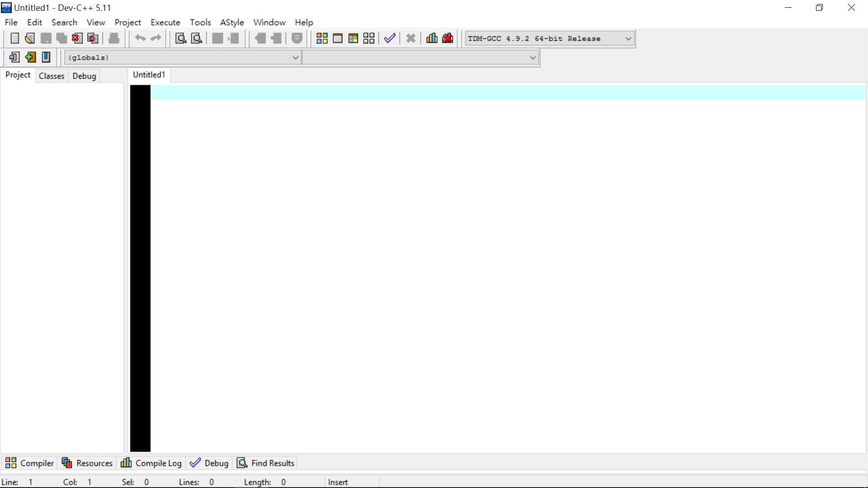Click the Delete profiling information icon
Viewport: 868px width, 488px height.
[448, 38]
